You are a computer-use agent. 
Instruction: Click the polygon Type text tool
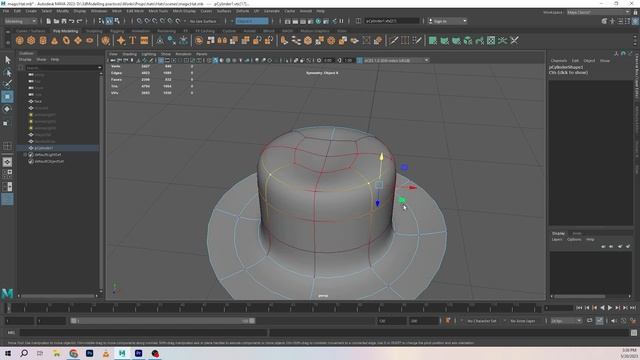pyautogui.click(x=133, y=40)
